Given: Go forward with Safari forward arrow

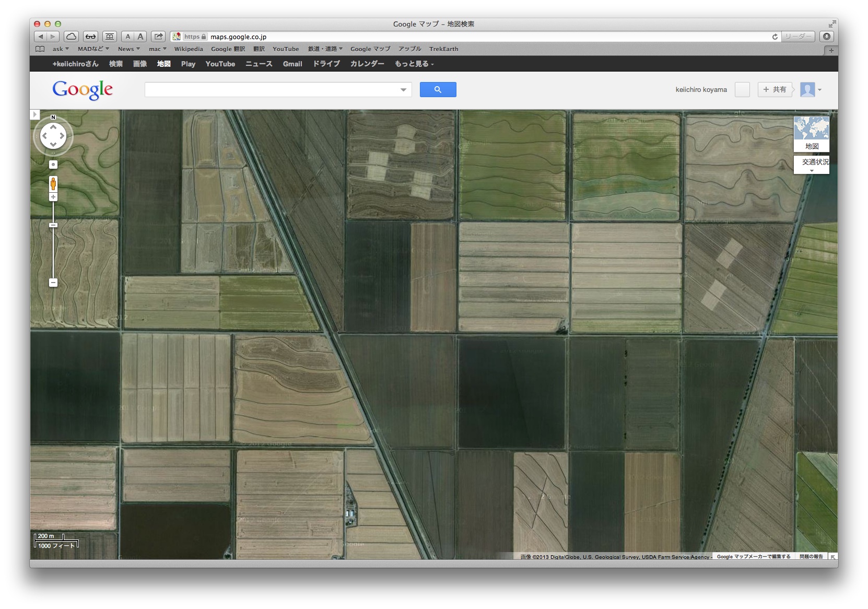Looking at the screenshot, I should (53, 37).
